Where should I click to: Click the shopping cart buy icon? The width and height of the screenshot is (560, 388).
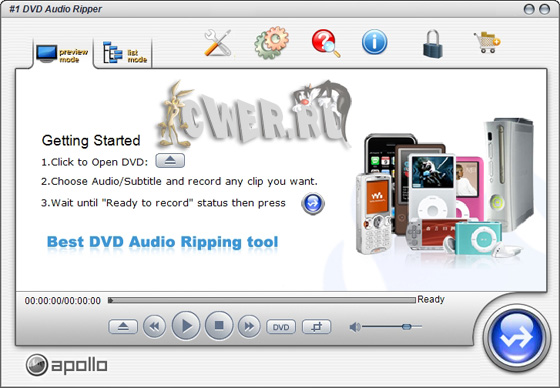pos(487,42)
